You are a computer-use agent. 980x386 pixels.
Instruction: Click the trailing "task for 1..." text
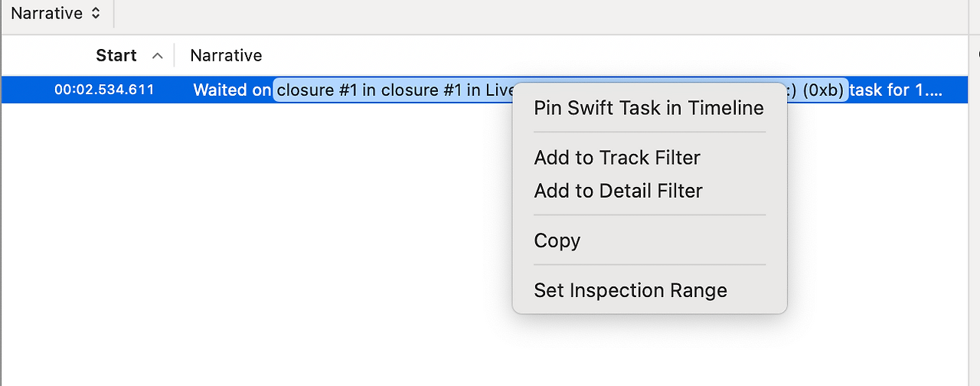click(896, 90)
